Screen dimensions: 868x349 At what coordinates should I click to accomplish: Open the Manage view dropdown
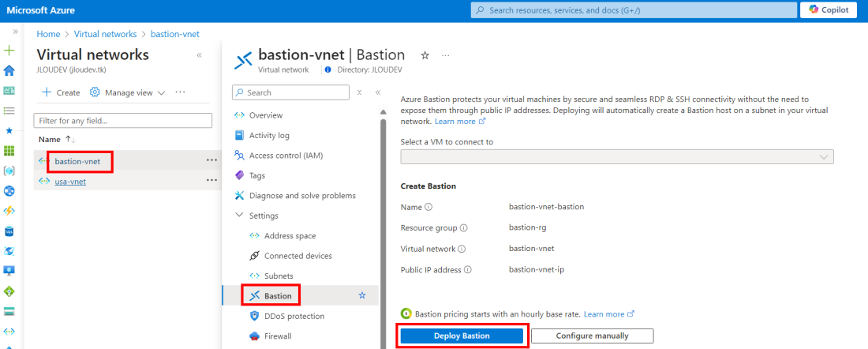(128, 92)
